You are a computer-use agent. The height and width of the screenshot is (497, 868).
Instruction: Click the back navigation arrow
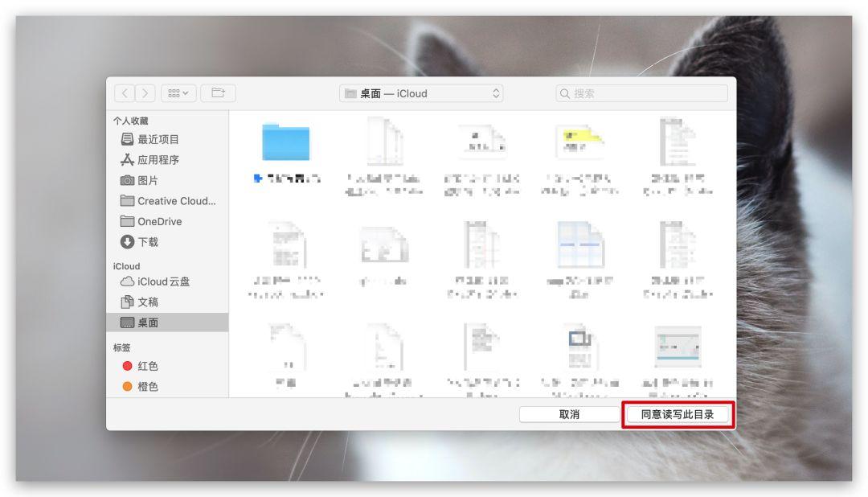[125, 92]
